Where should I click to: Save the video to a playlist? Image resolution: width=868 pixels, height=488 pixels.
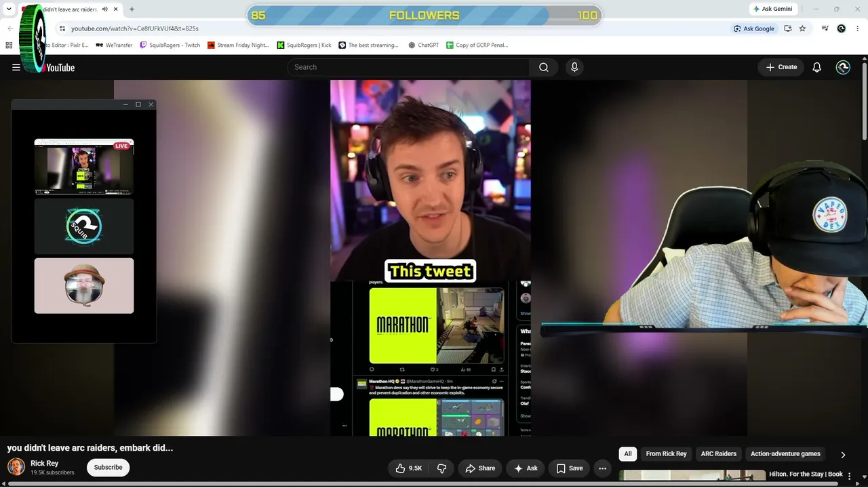(570, 468)
